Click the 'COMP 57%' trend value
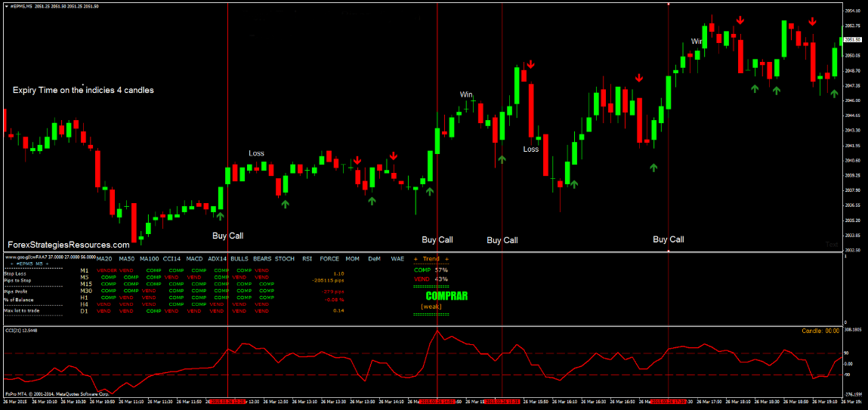The image size is (868, 410). (x=431, y=270)
